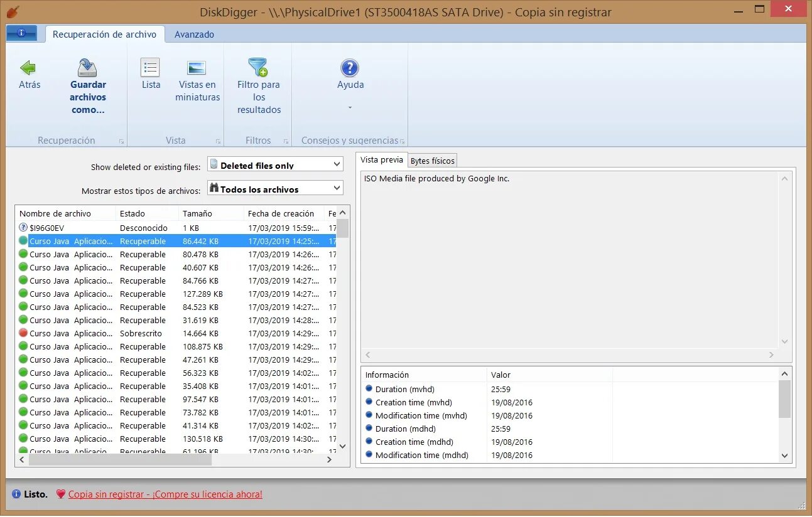Image resolution: width=812 pixels, height=517 pixels.
Task: Select file sized 41.314 KB
Action: (176, 425)
